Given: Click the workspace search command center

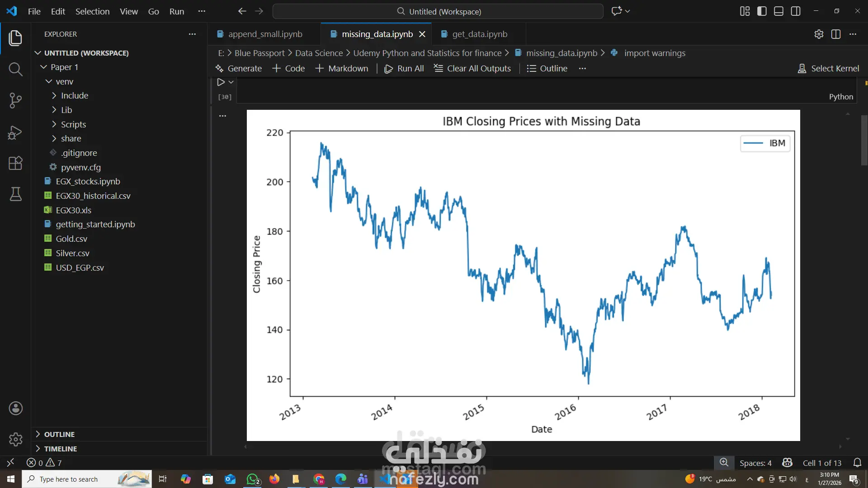Looking at the screenshot, I should click(x=438, y=11).
